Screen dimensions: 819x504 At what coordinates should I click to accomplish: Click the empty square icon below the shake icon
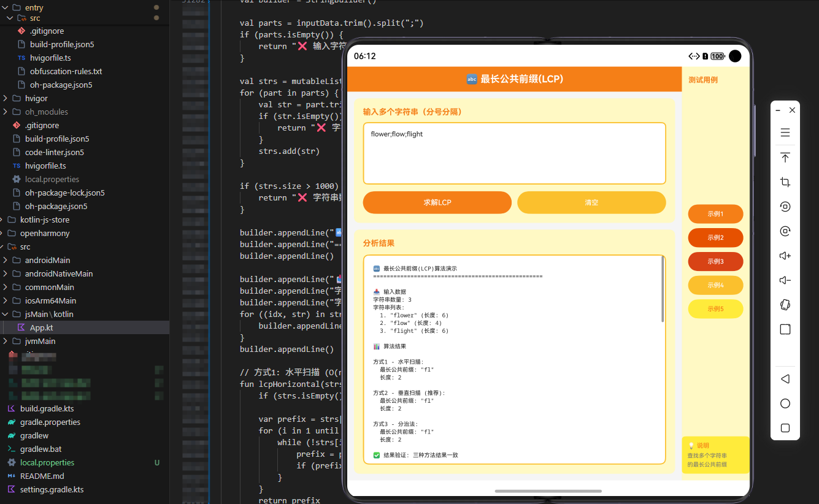(785, 329)
